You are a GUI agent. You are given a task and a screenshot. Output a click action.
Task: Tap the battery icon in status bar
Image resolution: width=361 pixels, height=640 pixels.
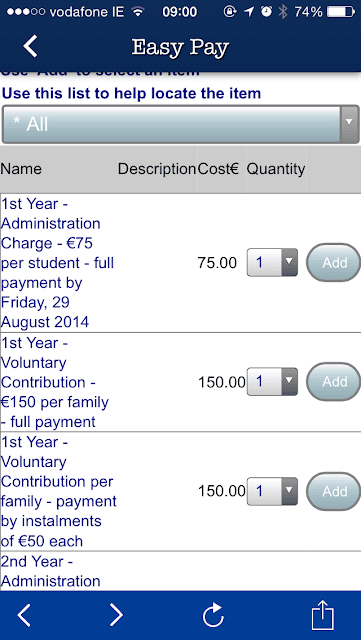(341, 12)
